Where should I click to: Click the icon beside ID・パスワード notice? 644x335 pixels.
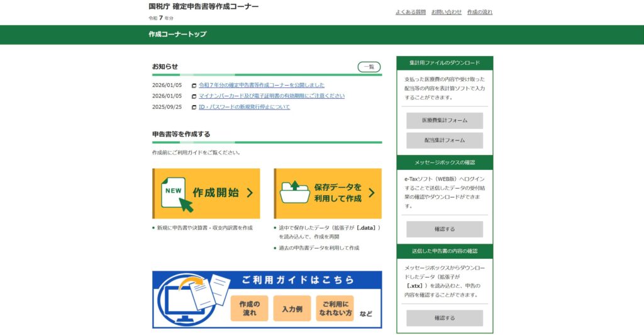point(194,107)
